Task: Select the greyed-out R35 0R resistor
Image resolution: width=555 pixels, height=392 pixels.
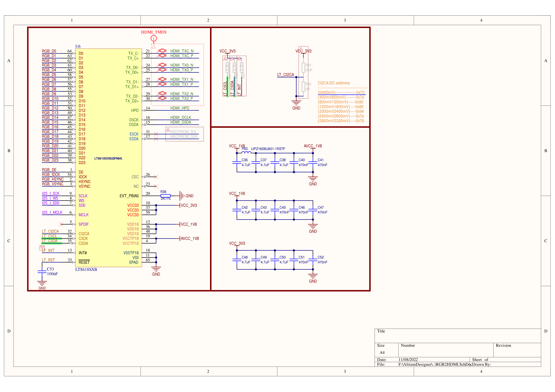Action: click(x=303, y=87)
